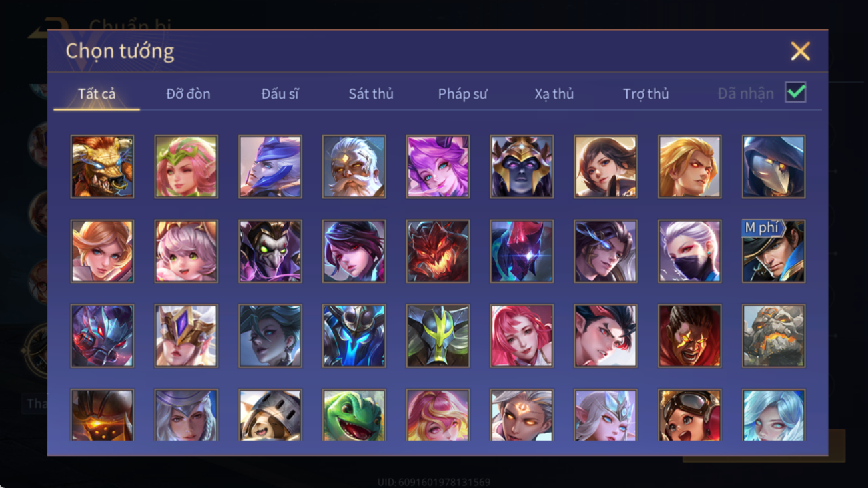Switch to the Đấu sĩ tab

(x=280, y=94)
